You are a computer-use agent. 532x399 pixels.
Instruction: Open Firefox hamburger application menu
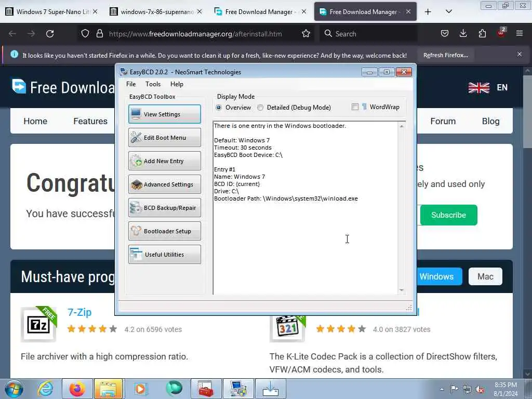coord(520,34)
